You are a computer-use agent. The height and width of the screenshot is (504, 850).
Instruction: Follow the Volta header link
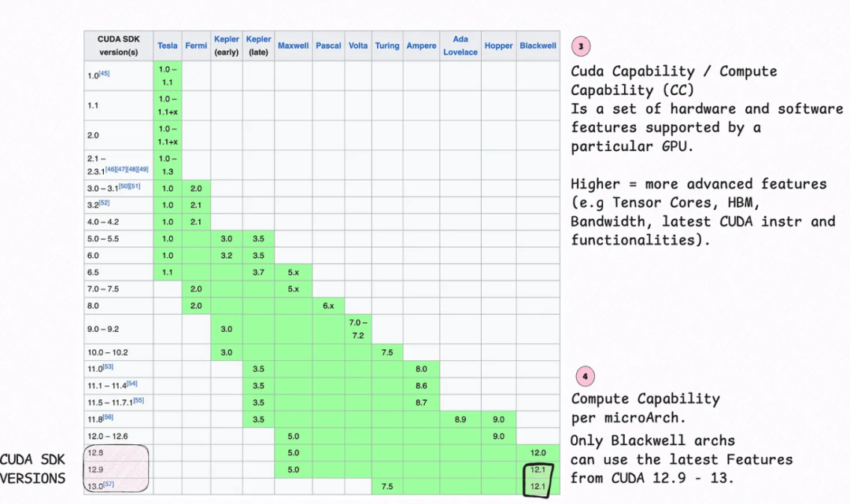358,46
